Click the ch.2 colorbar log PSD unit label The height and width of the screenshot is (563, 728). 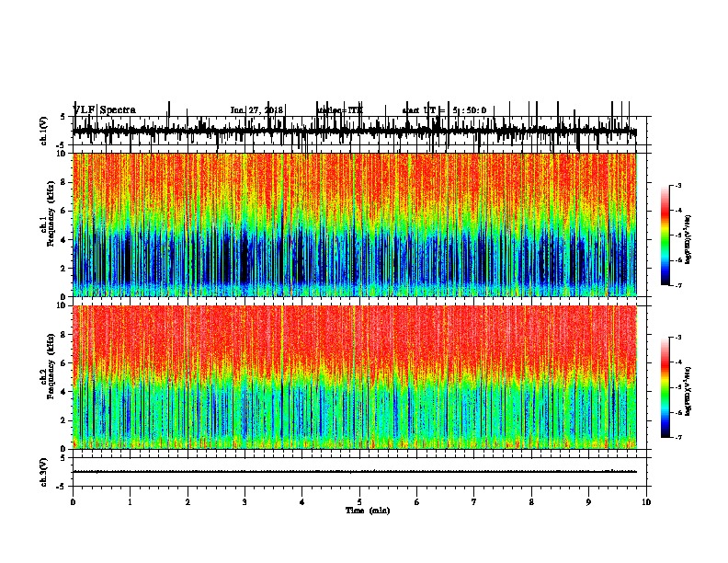click(x=688, y=391)
